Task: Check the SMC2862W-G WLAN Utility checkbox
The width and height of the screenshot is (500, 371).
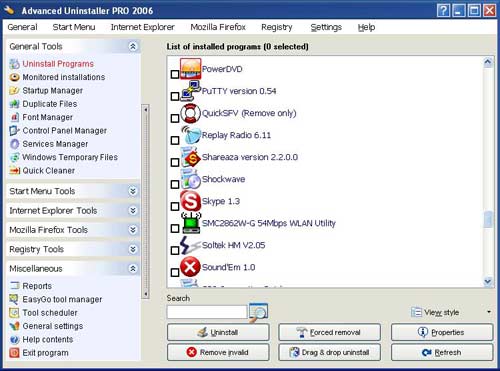Action: (175, 228)
